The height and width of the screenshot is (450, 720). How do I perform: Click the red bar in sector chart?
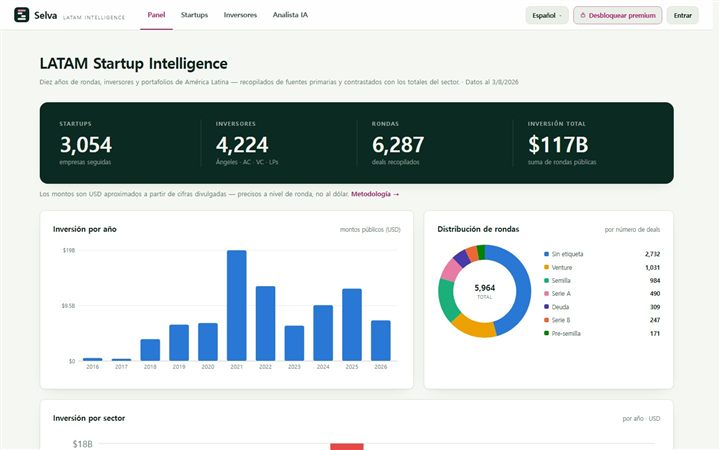click(347, 446)
